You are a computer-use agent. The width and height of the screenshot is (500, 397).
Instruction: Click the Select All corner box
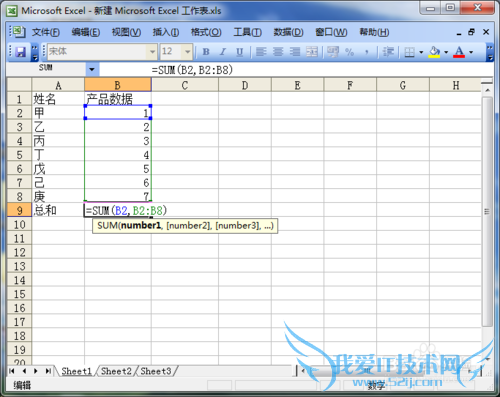pyautogui.click(x=19, y=85)
